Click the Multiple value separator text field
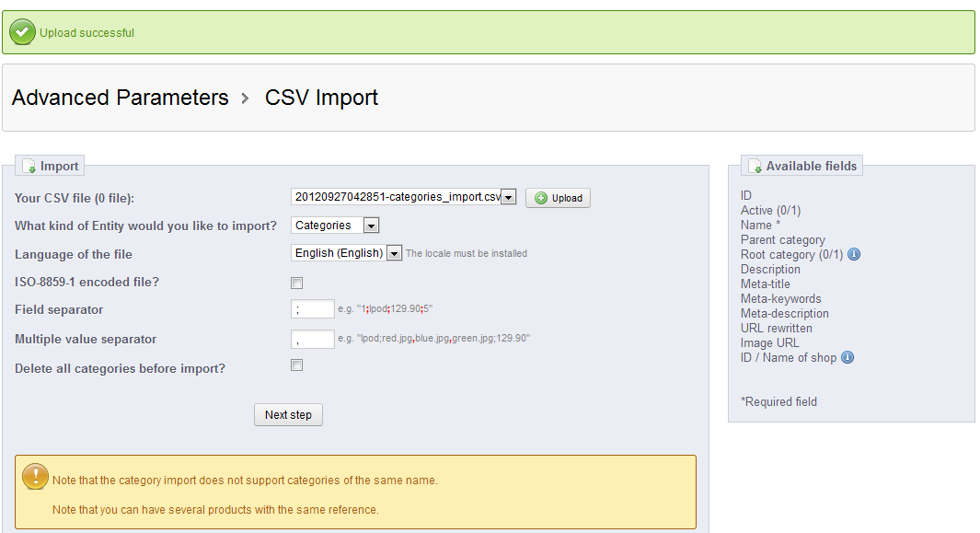The width and height of the screenshot is (980, 533). coord(312,339)
